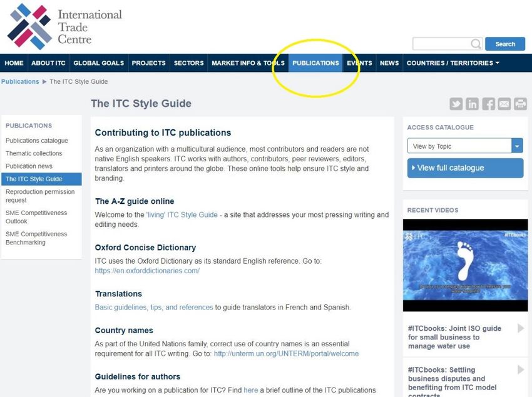Click 'Guidelines for authors' heading
Screen dimensions: 532x397
click(x=138, y=376)
